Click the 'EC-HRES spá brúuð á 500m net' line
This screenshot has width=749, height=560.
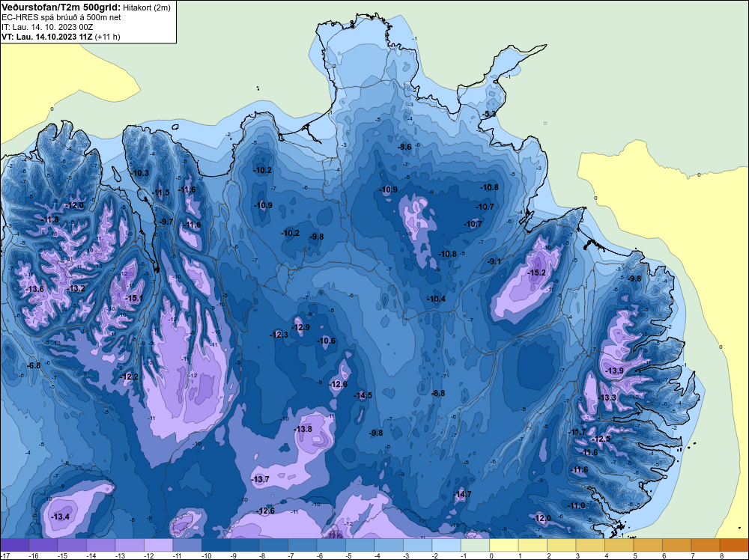point(61,17)
